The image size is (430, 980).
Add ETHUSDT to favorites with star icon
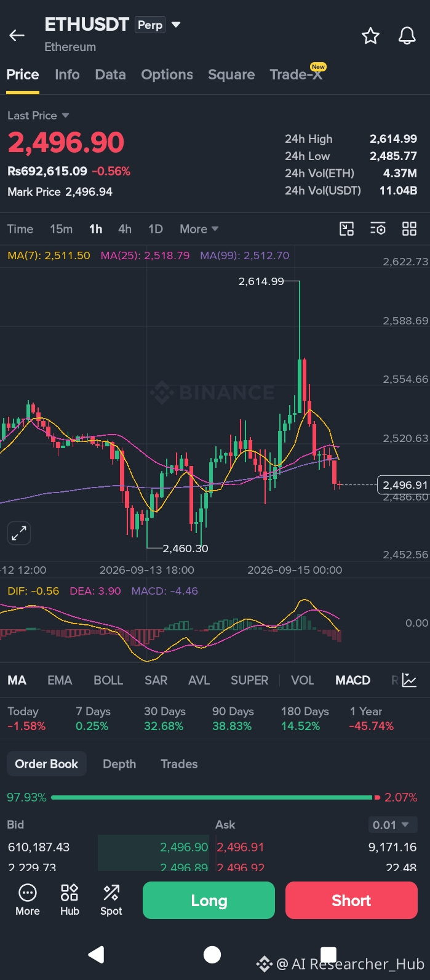[370, 36]
